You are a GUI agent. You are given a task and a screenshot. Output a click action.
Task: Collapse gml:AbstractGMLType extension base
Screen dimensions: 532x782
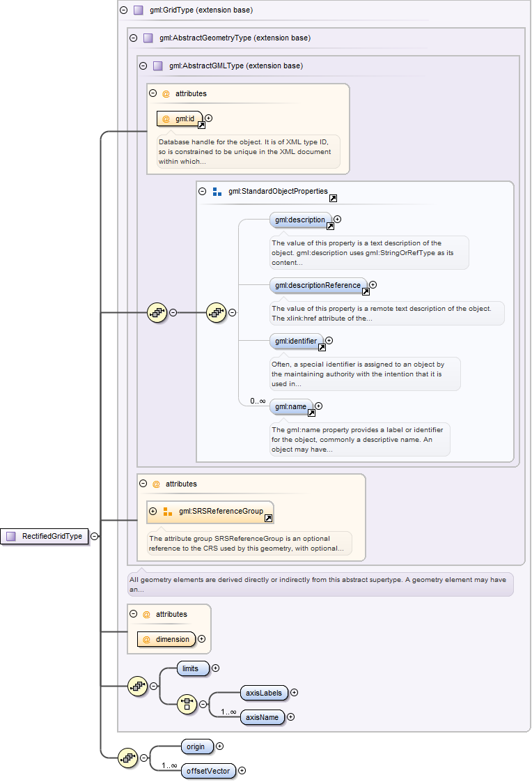143,66
